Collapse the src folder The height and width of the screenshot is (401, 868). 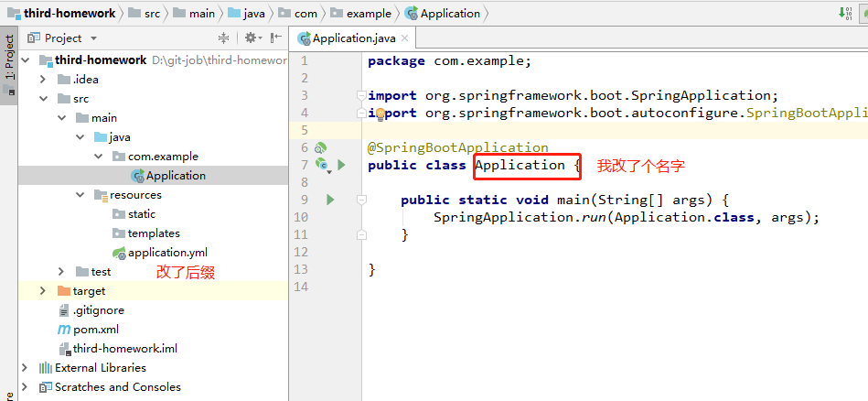[43, 99]
